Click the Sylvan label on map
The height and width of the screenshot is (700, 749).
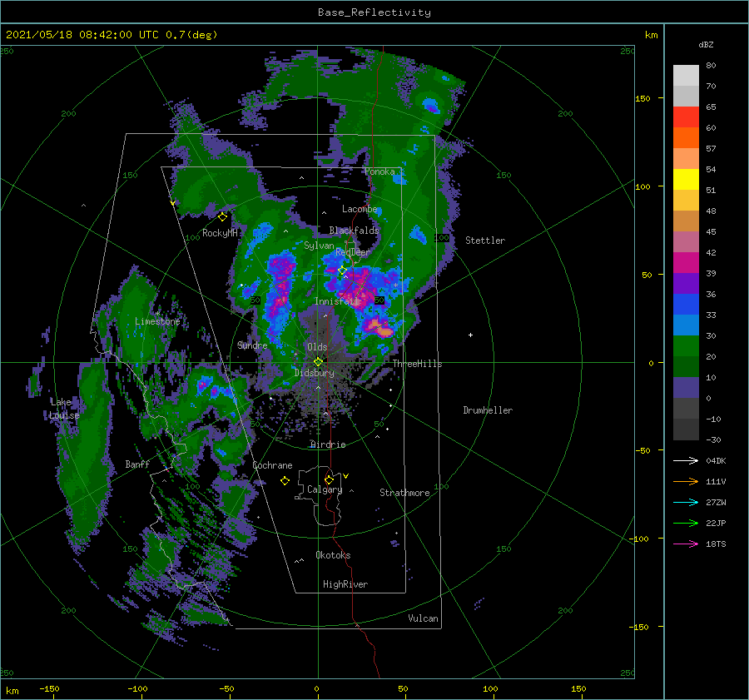point(319,246)
